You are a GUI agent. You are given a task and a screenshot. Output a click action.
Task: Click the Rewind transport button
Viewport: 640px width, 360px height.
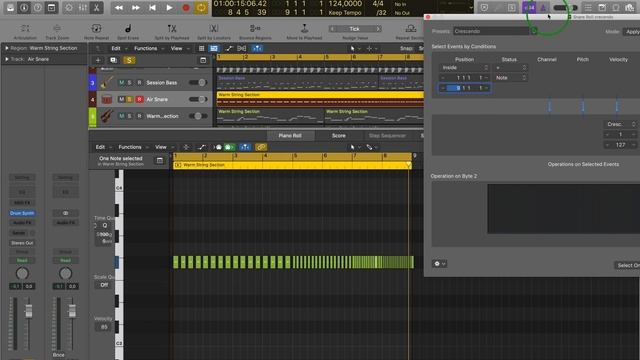click(x=119, y=8)
